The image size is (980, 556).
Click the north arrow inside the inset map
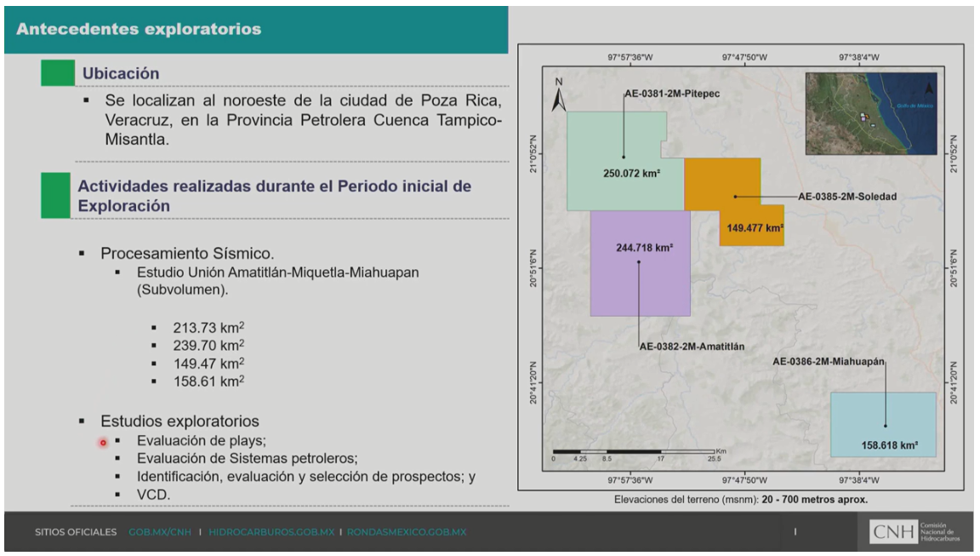click(928, 88)
